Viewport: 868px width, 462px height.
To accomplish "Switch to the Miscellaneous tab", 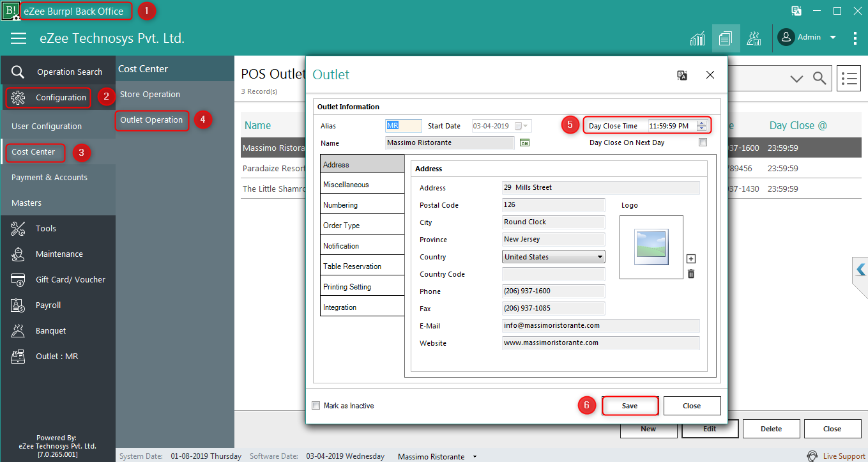I will (362, 185).
